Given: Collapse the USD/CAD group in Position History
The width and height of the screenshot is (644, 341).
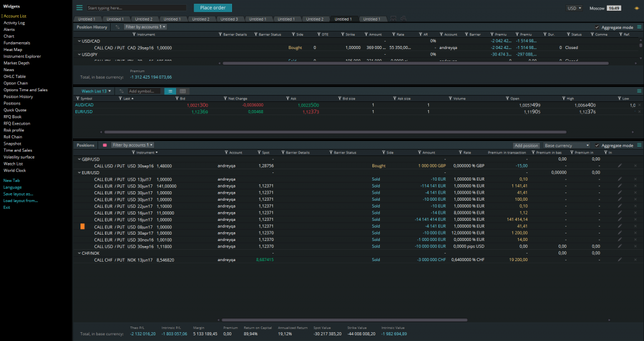Looking at the screenshot, I should (79, 41).
